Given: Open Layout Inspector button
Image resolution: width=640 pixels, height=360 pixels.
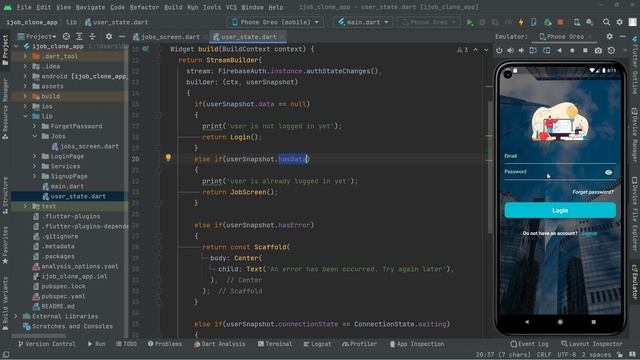Looking at the screenshot, I should (592, 344).
